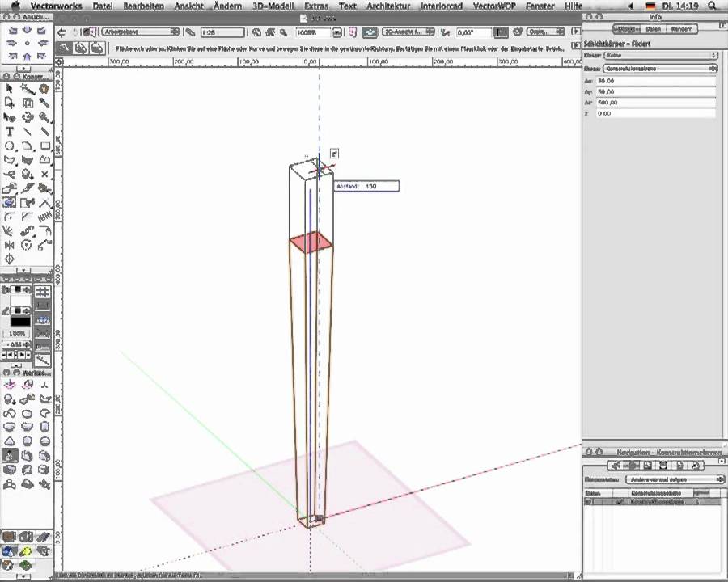Viewport: 728px width, 582px height.
Task: Open the fill style dropdown in attributes
Action: [19, 289]
